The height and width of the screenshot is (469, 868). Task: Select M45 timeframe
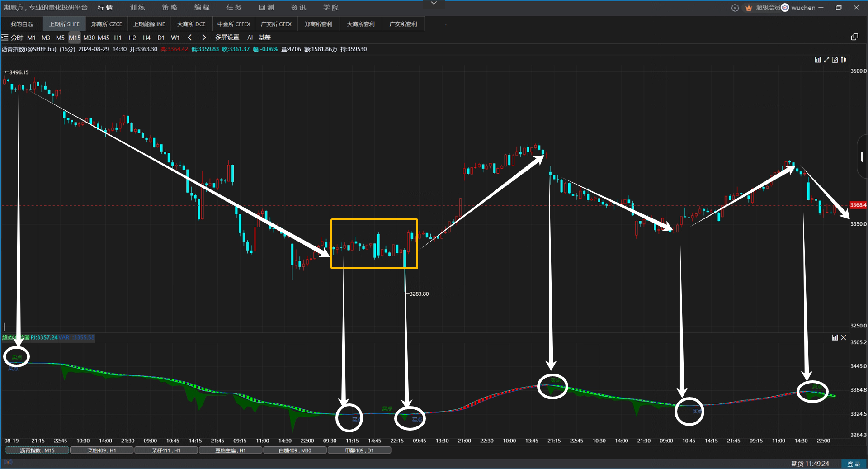coord(104,38)
